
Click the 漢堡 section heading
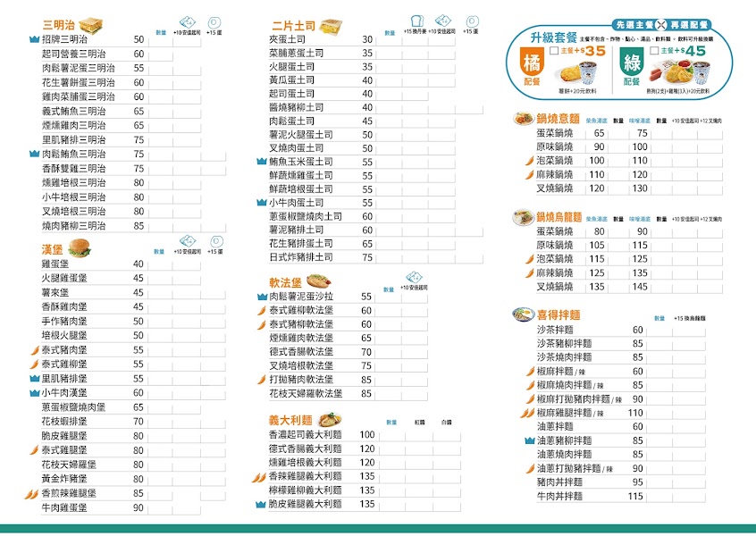click(52, 249)
